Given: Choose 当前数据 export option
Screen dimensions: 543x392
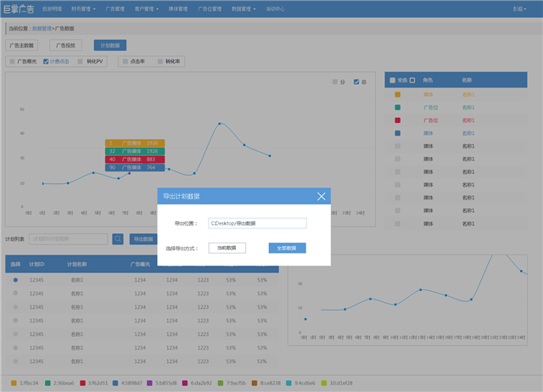Looking at the screenshot, I should pos(227,248).
